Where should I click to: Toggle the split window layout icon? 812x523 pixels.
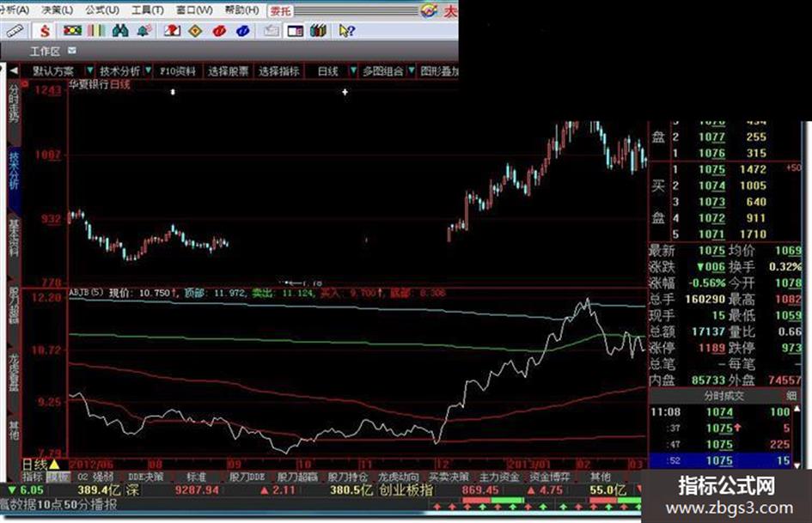tap(296, 31)
